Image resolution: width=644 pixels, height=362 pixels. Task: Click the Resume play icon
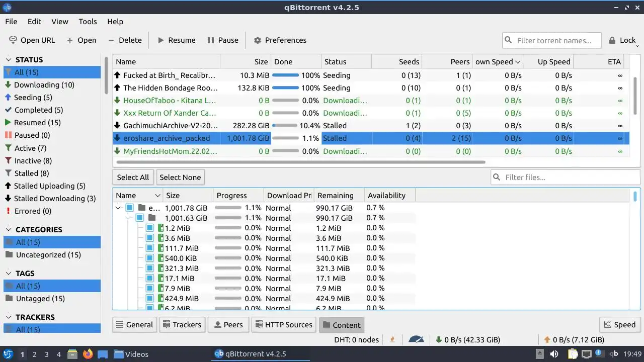point(161,40)
